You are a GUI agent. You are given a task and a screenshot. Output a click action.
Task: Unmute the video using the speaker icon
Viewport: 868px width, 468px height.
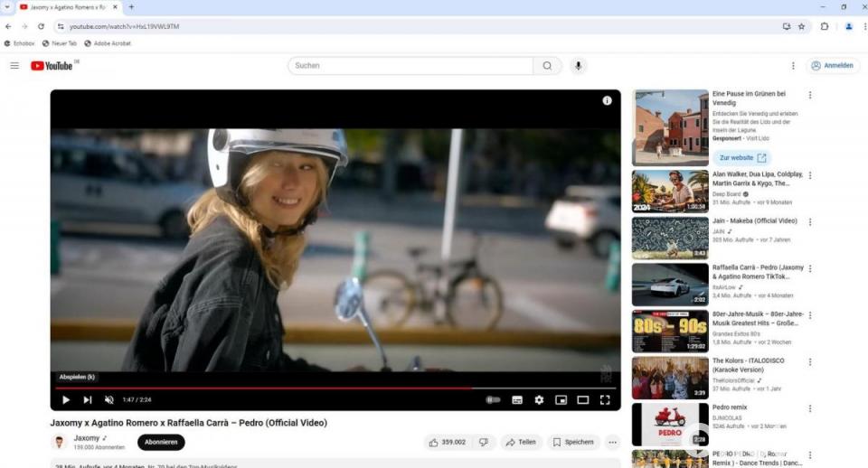pyautogui.click(x=109, y=399)
